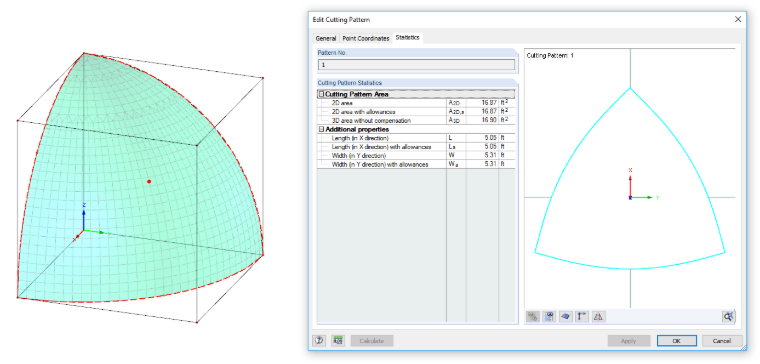This screenshot has width=760, height=364.
Task: Click the blue surface display icon
Action: tap(565, 317)
